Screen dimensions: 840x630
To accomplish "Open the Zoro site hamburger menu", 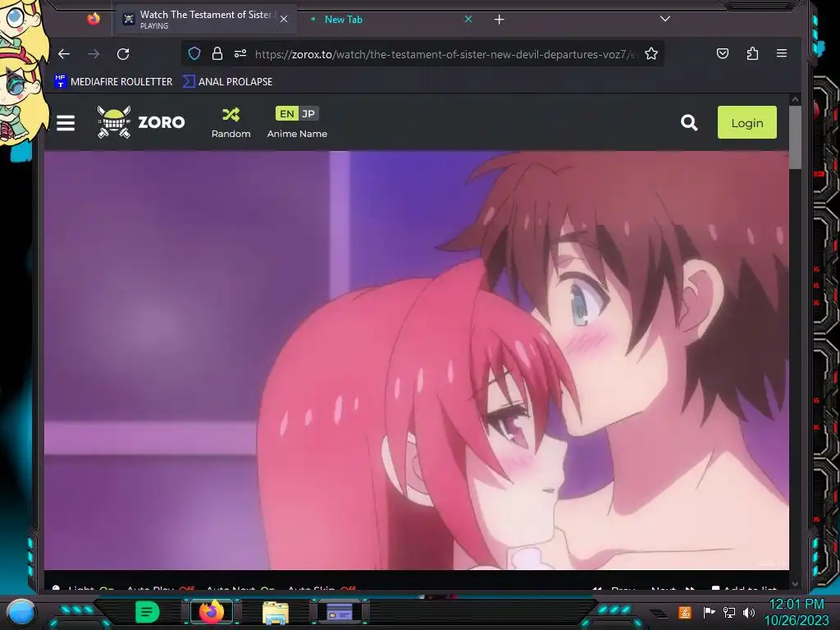I will (x=66, y=123).
